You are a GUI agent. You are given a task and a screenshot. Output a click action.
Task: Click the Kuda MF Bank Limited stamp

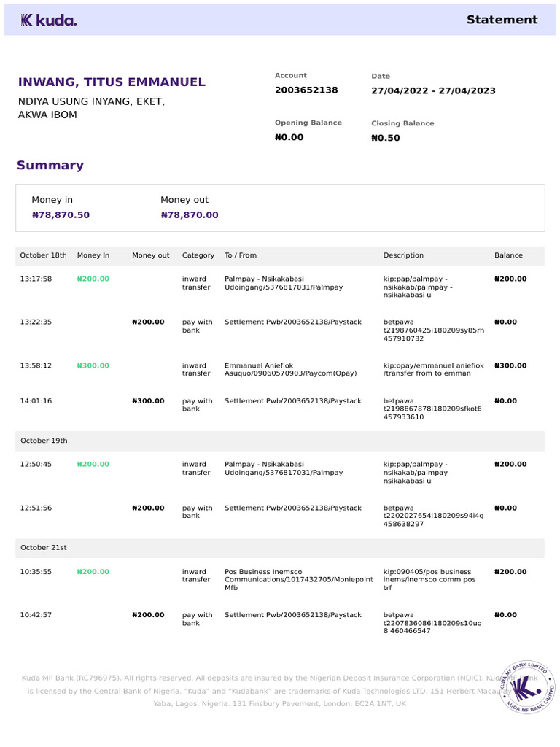(526, 686)
